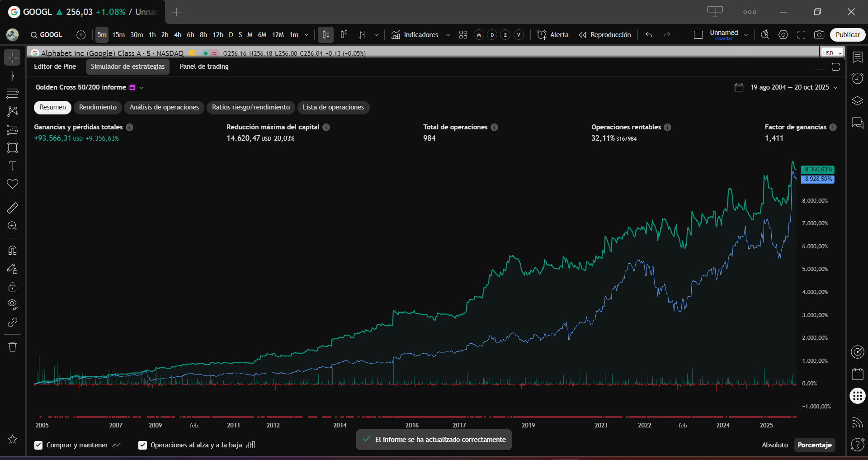Open the USD currency dropdown
868x460 pixels.
click(832, 53)
